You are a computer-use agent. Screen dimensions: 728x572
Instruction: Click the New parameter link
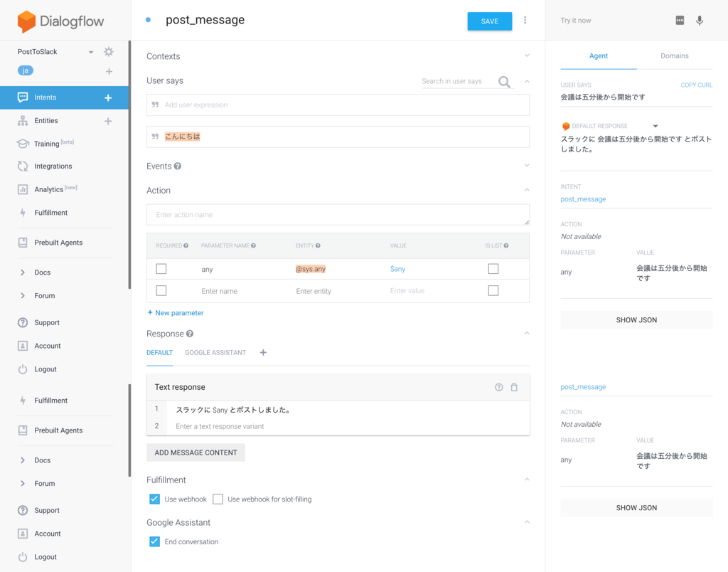click(x=176, y=313)
